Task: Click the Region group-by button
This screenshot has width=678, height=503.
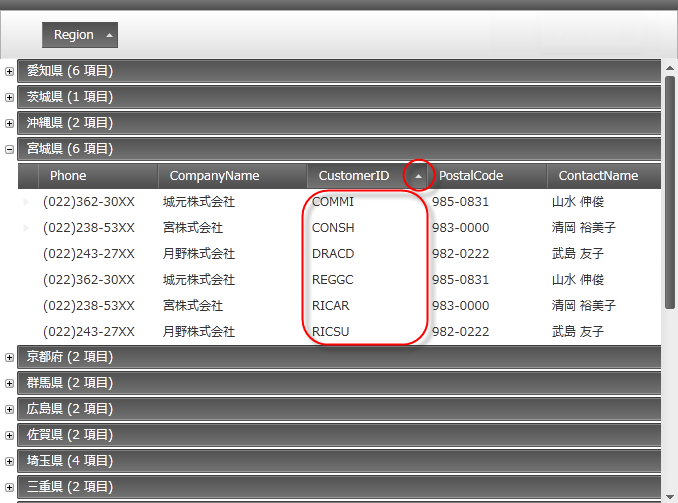Action: point(79,35)
